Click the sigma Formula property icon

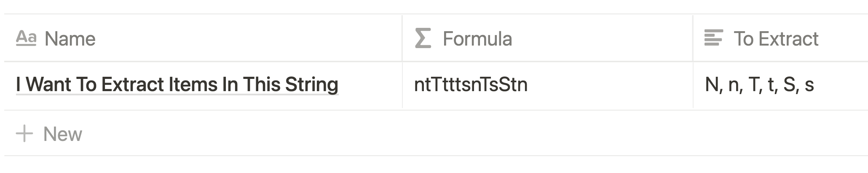tap(423, 38)
